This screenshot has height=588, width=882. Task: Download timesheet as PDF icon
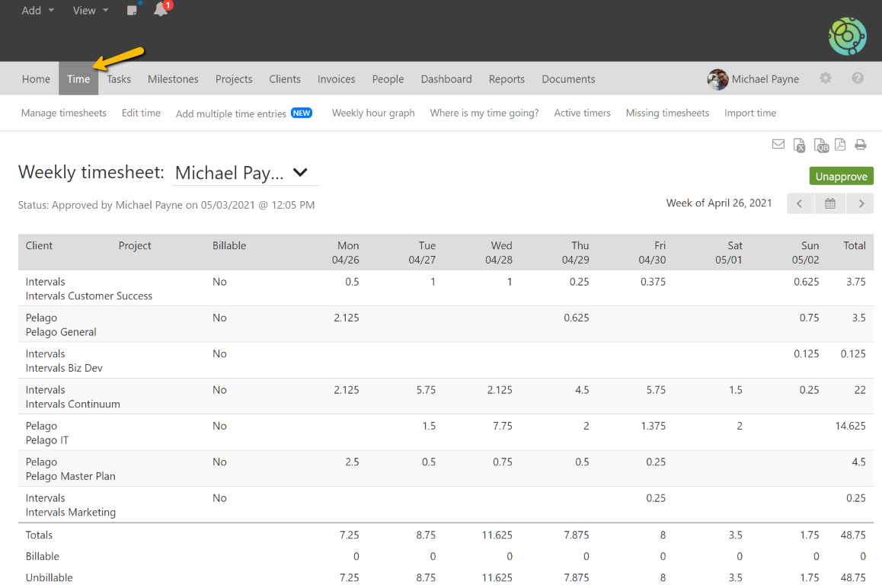[840, 145]
